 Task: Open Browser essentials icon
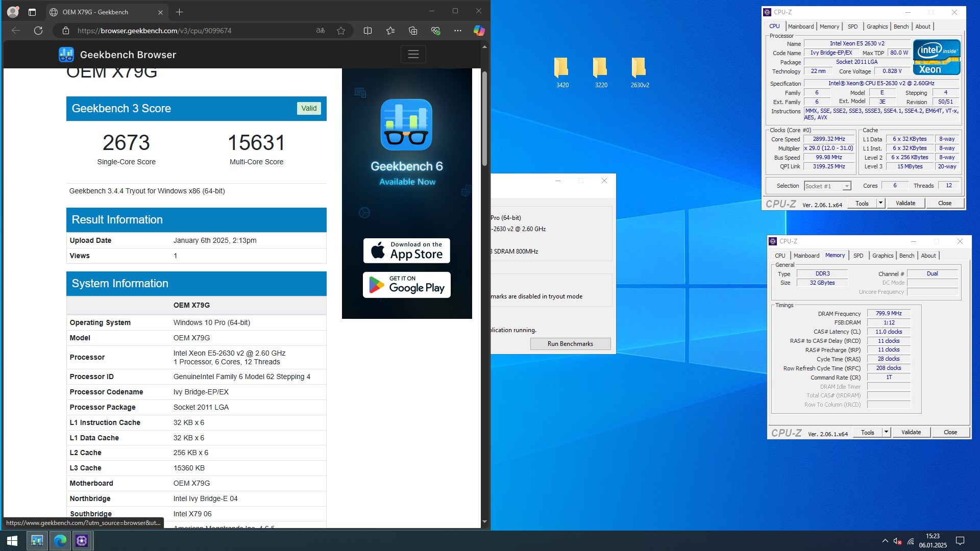(435, 31)
